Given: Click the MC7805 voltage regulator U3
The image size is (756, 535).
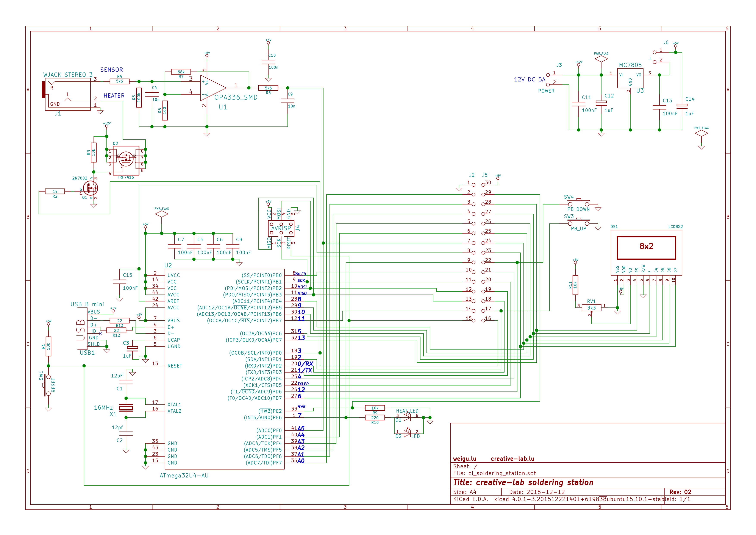Looking at the screenshot, I should point(630,78).
